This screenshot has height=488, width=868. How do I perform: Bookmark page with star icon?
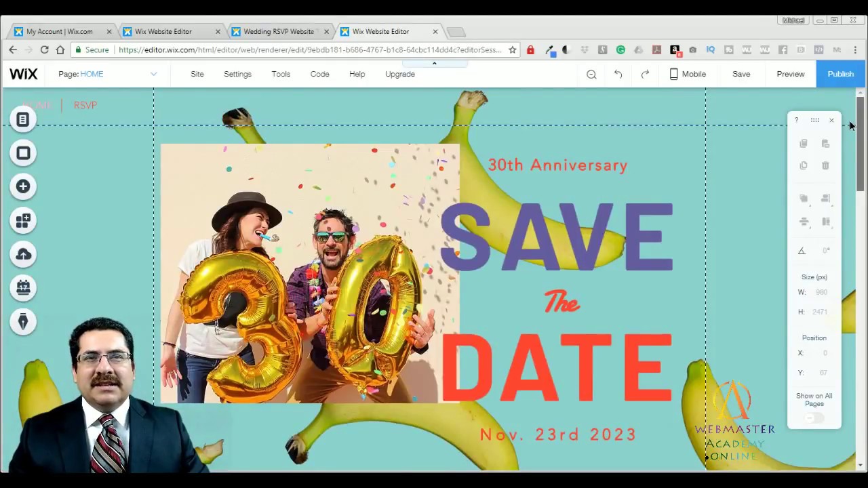pos(512,49)
